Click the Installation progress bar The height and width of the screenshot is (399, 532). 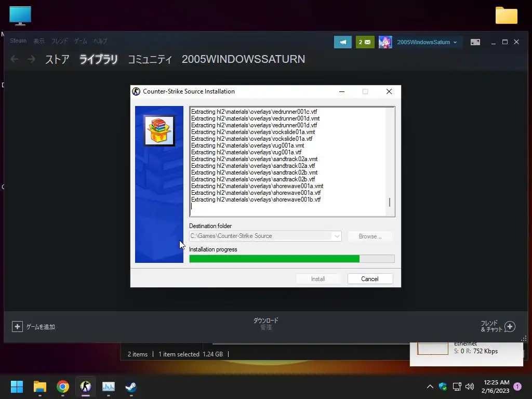(292, 259)
